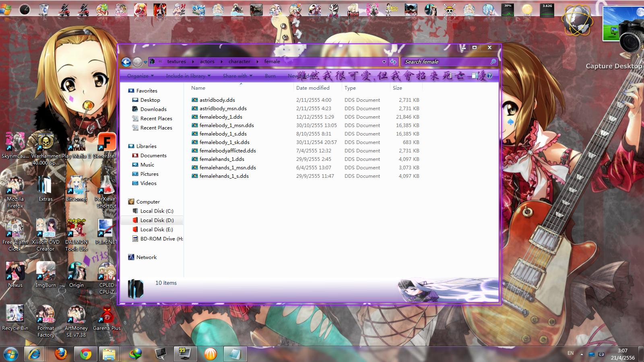Open the Recent Pages dropdown arrow
Image resolution: width=644 pixels, height=362 pixels.
(x=146, y=62)
